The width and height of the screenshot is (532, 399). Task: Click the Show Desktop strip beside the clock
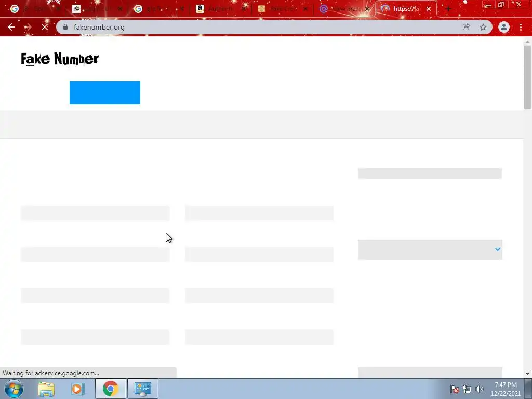528,389
